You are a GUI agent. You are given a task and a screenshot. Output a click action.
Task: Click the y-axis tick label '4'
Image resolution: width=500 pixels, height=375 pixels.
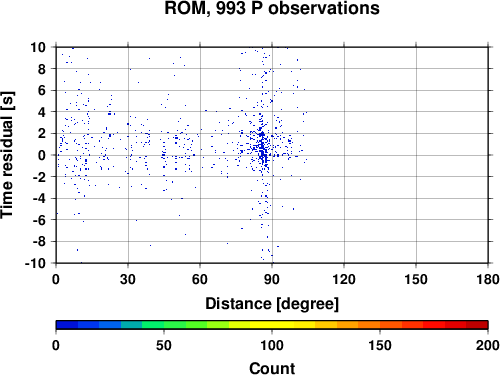point(41,112)
